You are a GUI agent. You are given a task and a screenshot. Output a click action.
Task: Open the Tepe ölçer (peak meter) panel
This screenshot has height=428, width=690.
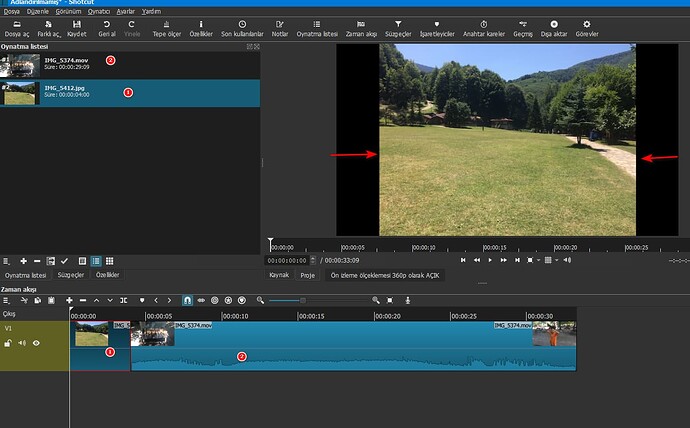tap(167, 29)
